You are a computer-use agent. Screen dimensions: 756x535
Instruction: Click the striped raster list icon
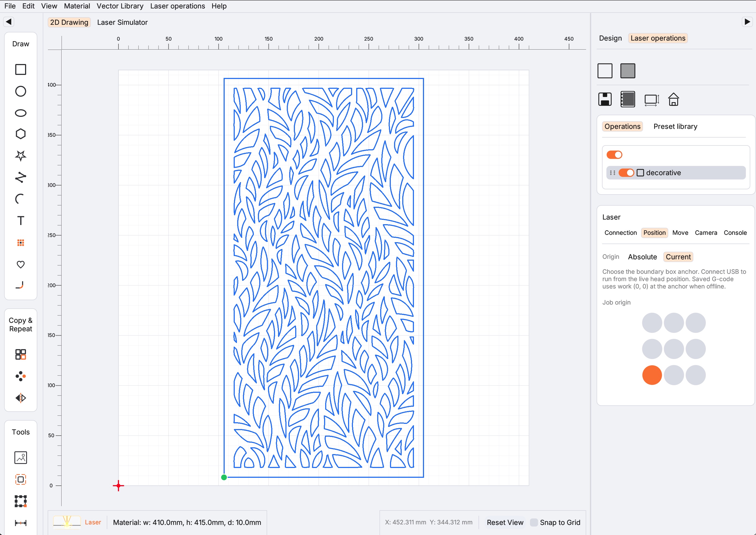[627, 99]
